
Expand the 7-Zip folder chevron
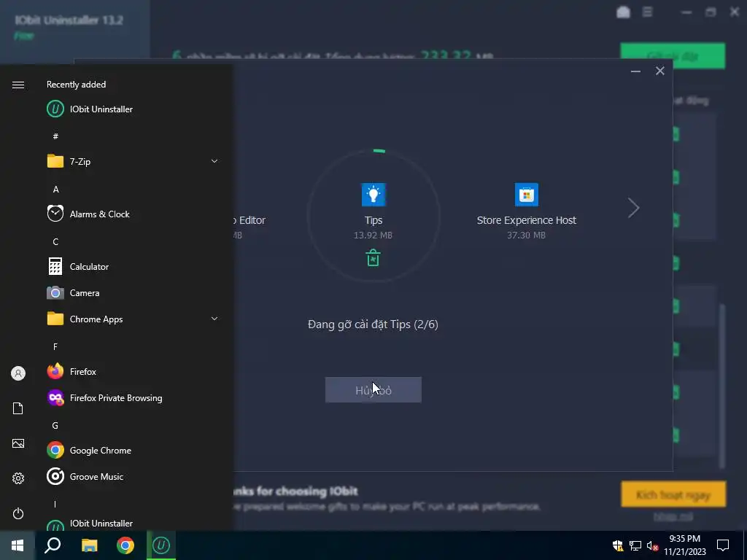[214, 161]
